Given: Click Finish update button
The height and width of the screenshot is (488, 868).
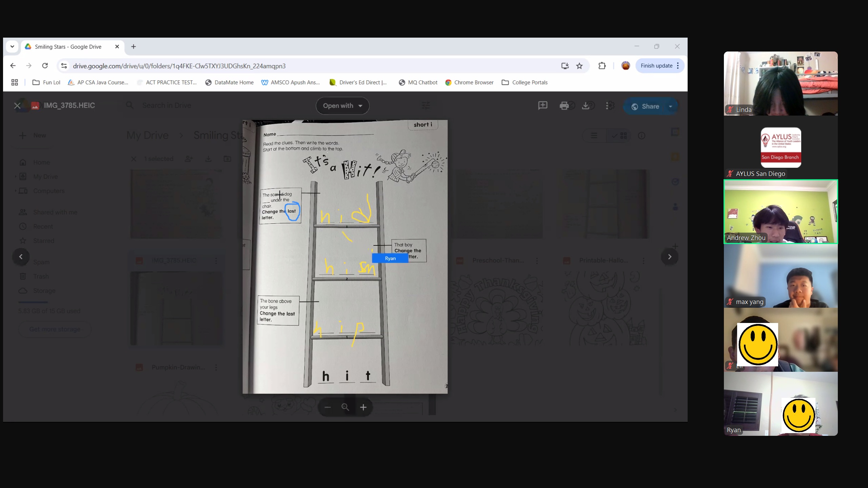Looking at the screenshot, I should pyautogui.click(x=660, y=66).
